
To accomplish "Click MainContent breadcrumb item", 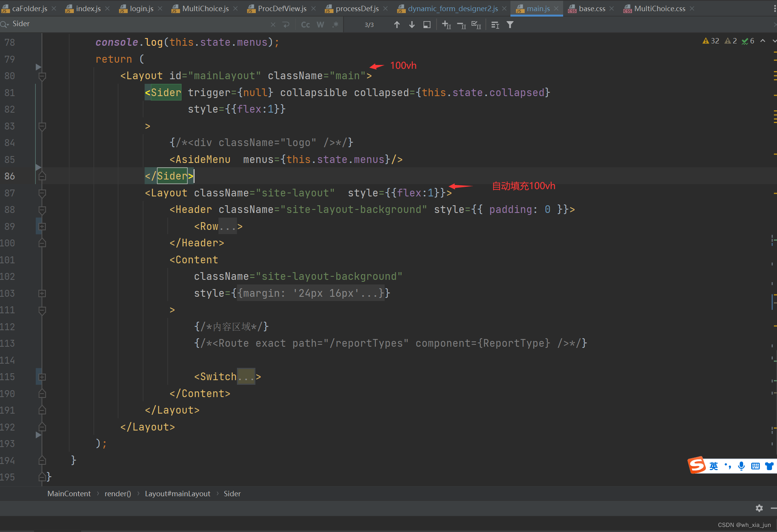I will 69,494.
